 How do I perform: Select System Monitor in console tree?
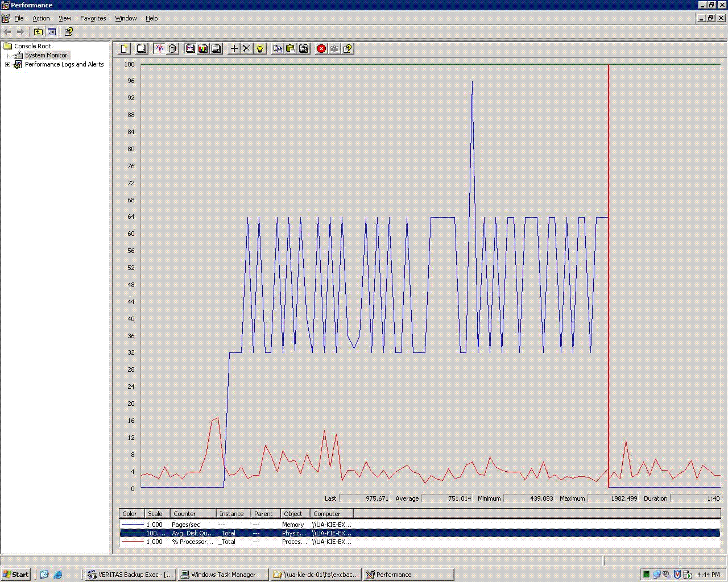pos(46,55)
